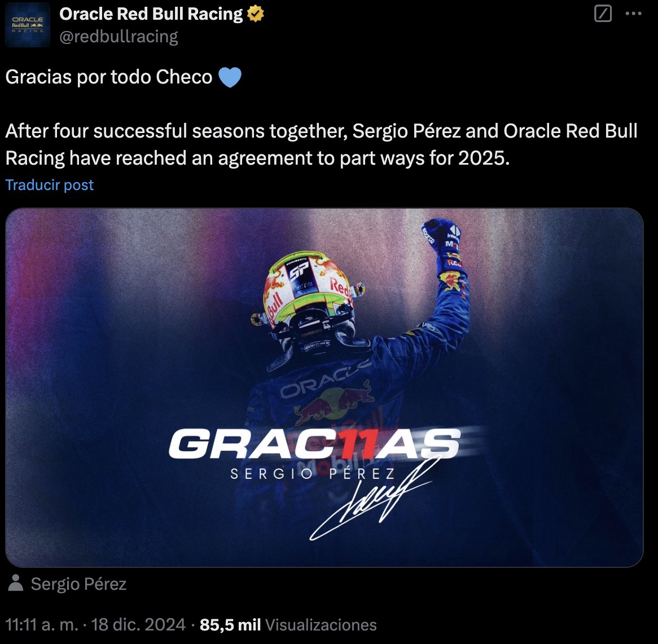Open the tagged Sergio Pérez profile link
This screenshot has height=644, width=658.
tap(78, 584)
